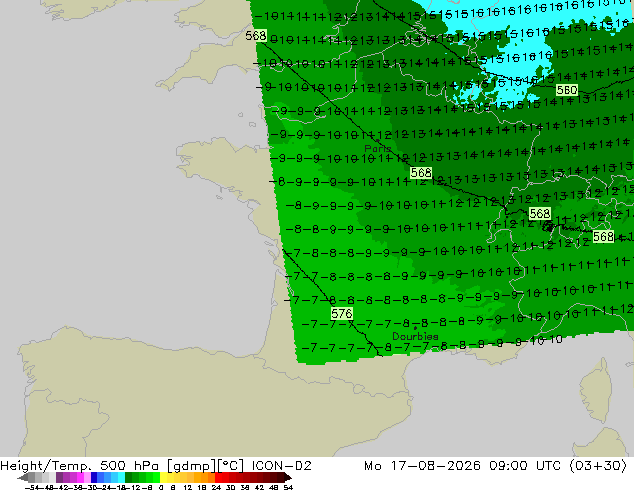
Task: Click the bright yellow segment of the color legend
Action: (163, 477)
